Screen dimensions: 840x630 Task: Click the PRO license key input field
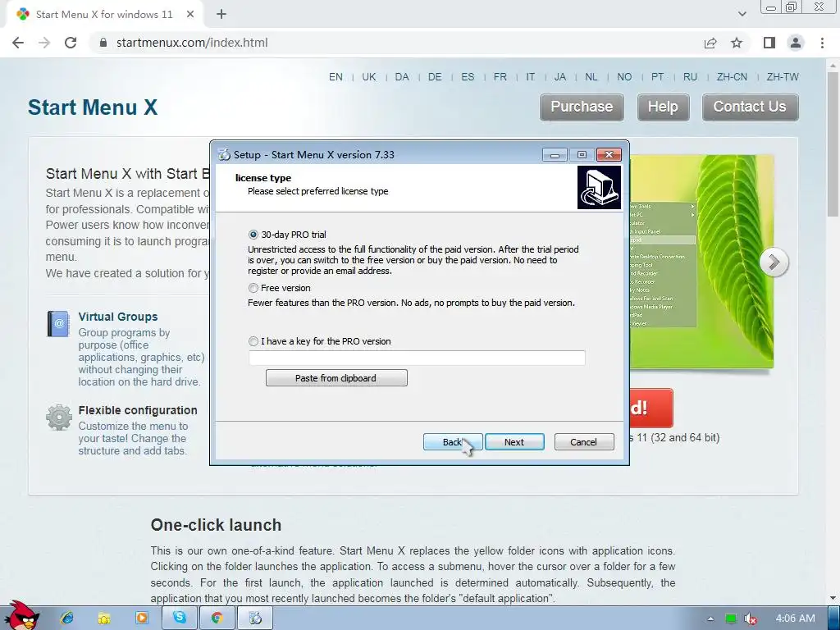click(417, 358)
